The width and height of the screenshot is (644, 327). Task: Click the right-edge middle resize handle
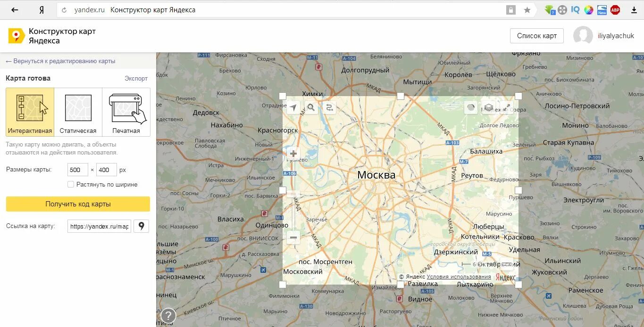click(x=519, y=190)
